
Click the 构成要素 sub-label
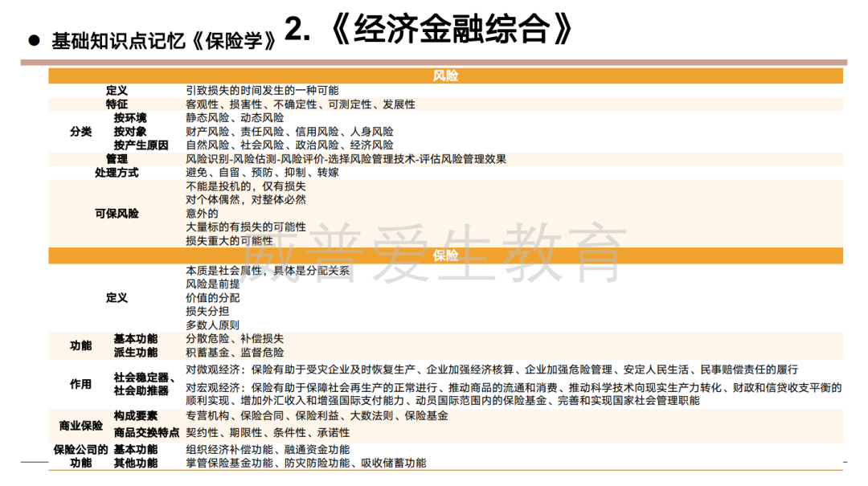click(135, 416)
